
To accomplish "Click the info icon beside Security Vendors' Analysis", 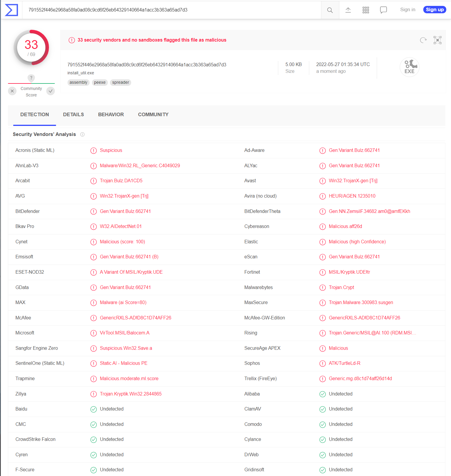I will pos(83,134).
